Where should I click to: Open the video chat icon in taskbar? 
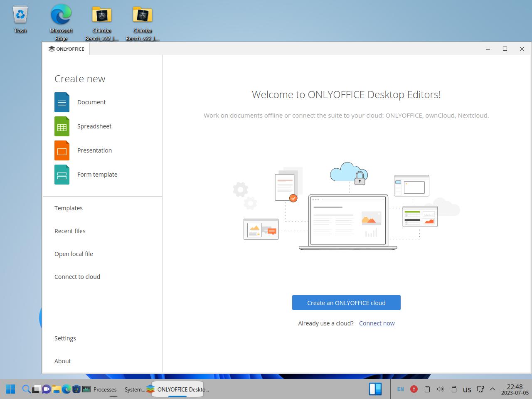(x=46, y=389)
